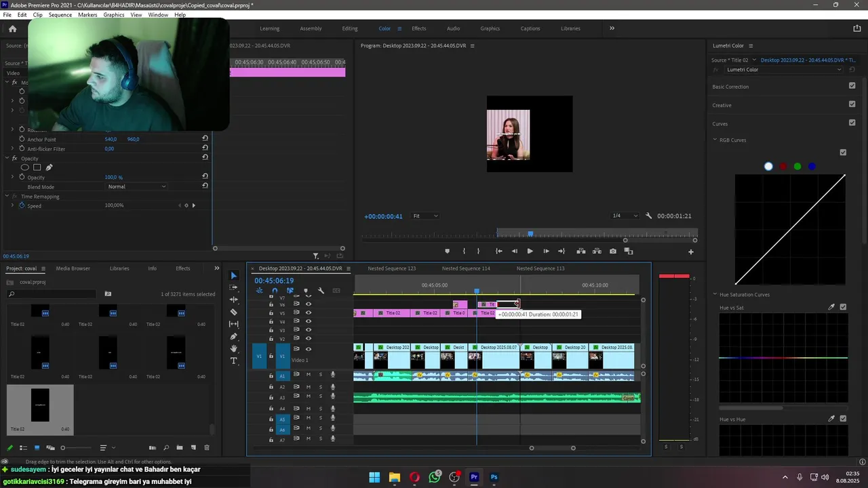
Task: Open 1/4 playback resolution dropdown
Action: point(625,216)
